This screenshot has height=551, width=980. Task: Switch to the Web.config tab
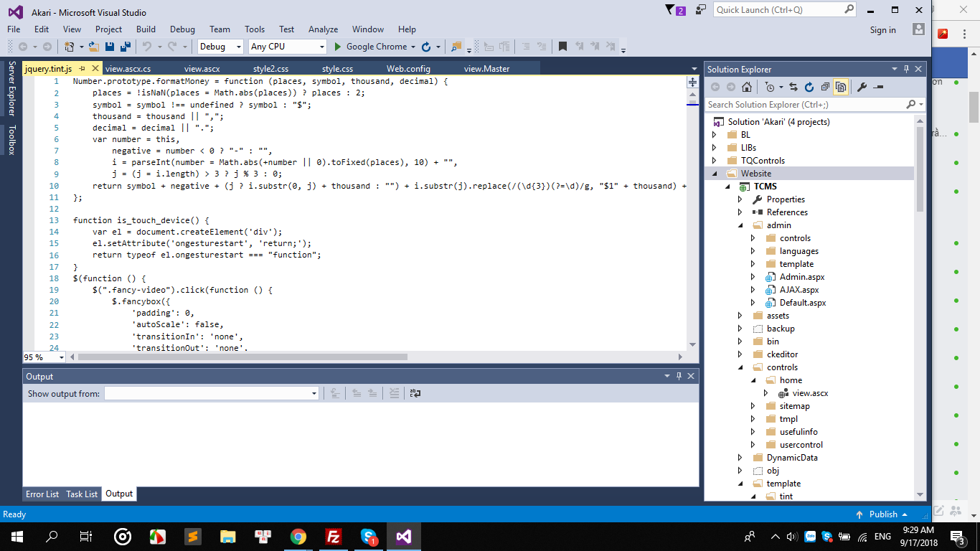pyautogui.click(x=408, y=69)
